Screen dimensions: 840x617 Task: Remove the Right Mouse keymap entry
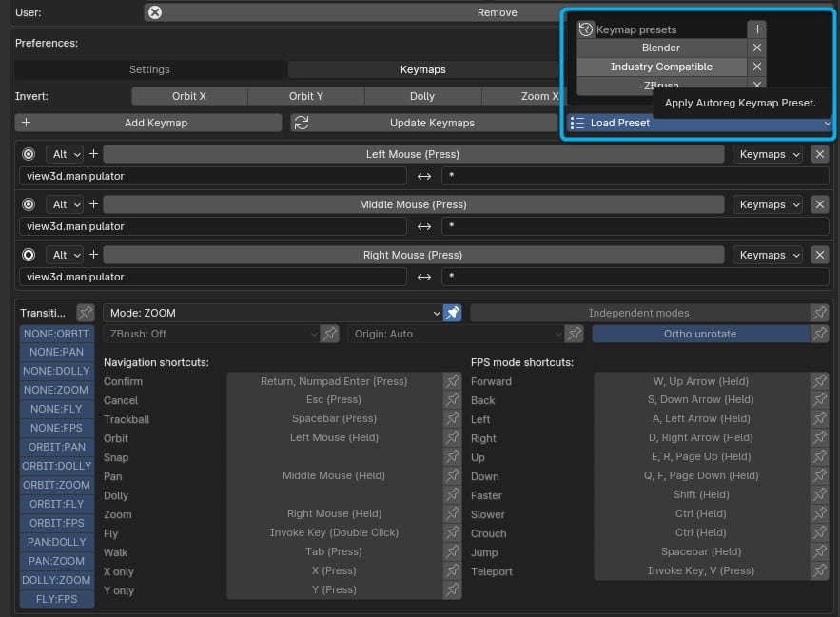820,255
